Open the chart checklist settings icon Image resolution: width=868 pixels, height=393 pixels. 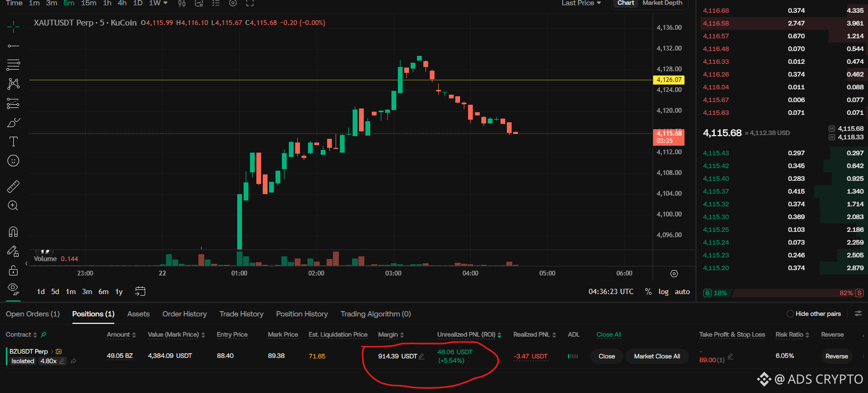point(216,3)
